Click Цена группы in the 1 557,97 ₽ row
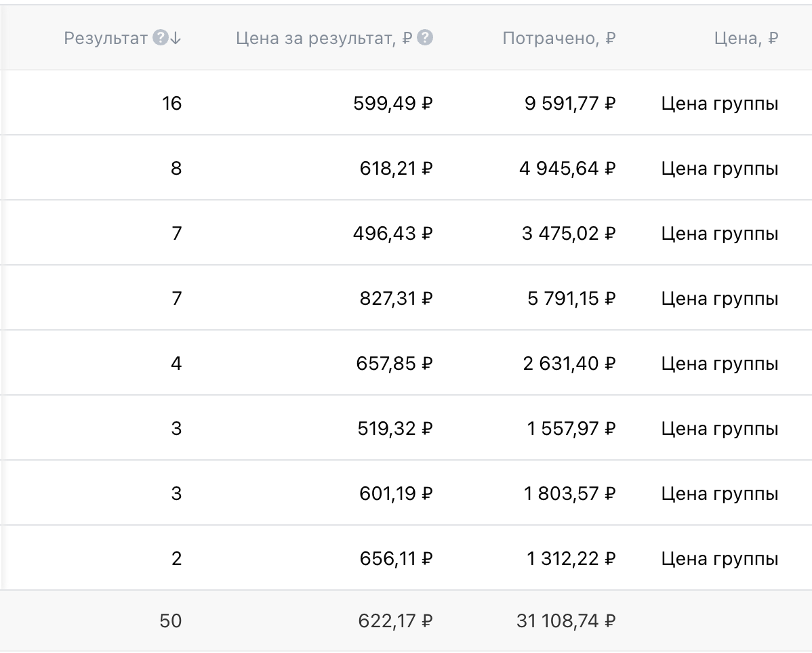812x653 pixels. [x=719, y=429]
